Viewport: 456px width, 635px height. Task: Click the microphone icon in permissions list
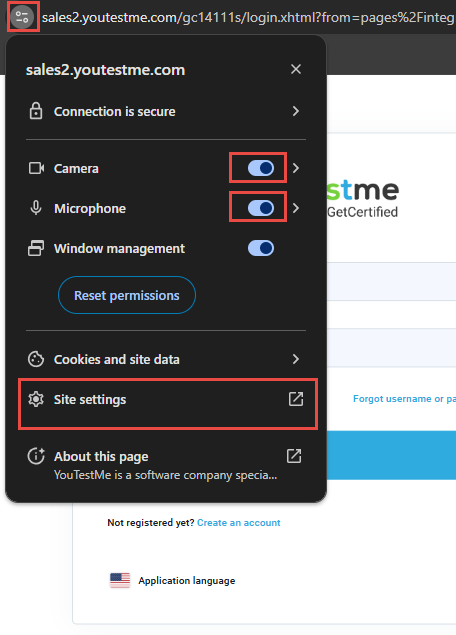pyautogui.click(x=36, y=208)
